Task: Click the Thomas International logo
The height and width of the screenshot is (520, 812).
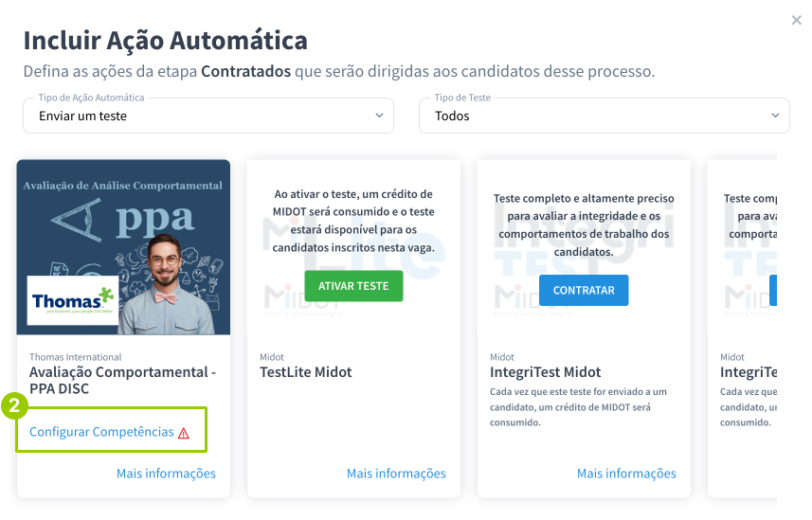Action: tap(72, 301)
